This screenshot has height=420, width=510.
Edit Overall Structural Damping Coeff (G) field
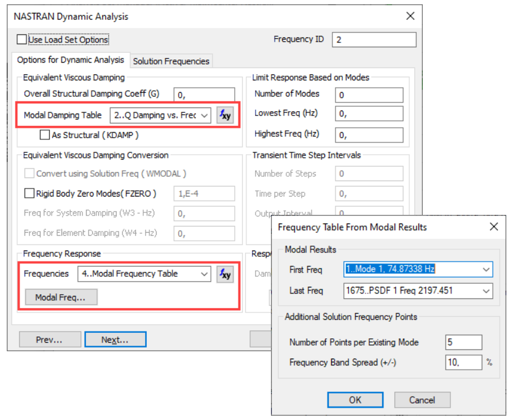204,95
